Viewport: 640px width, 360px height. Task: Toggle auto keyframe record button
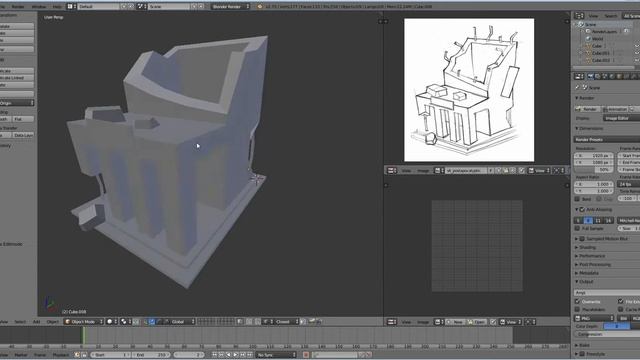click(306, 355)
